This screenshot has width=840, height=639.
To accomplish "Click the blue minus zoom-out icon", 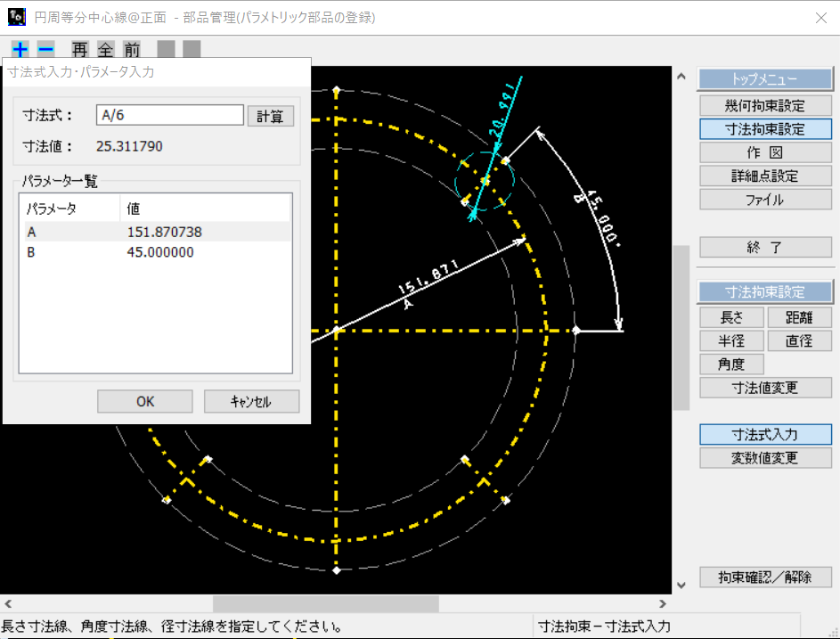I will [46, 50].
